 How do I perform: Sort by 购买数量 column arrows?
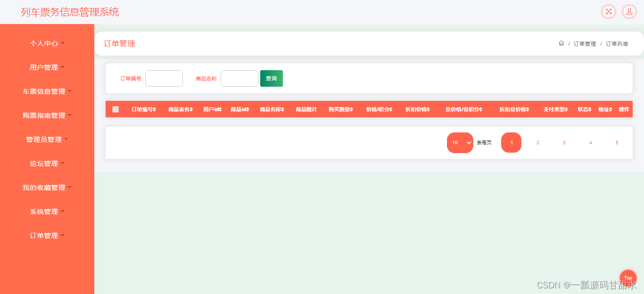pyautogui.click(x=351, y=109)
